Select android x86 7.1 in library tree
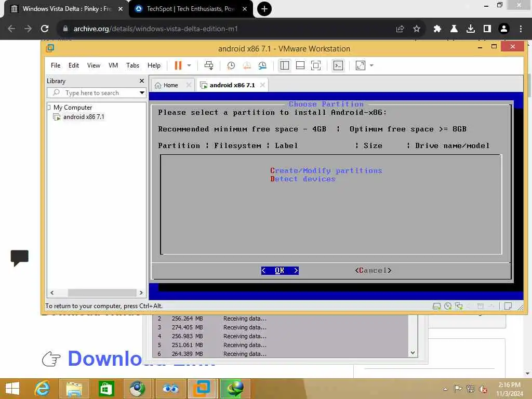 click(84, 117)
